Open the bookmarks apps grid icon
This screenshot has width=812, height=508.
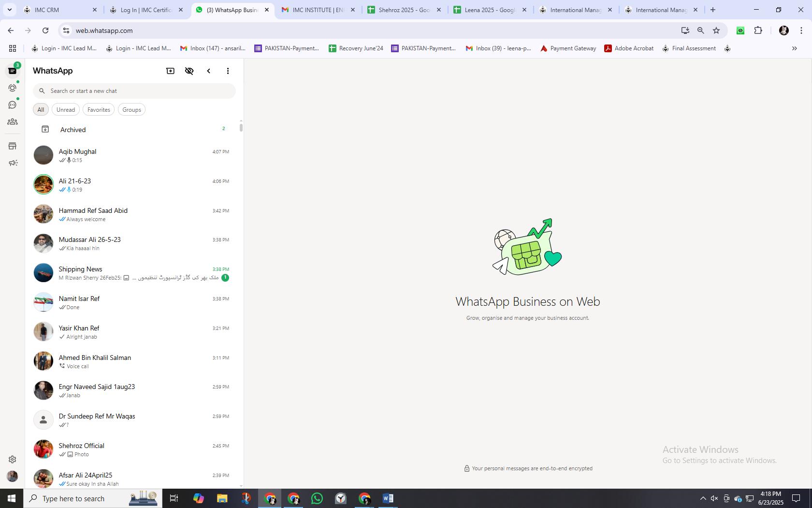[13, 48]
